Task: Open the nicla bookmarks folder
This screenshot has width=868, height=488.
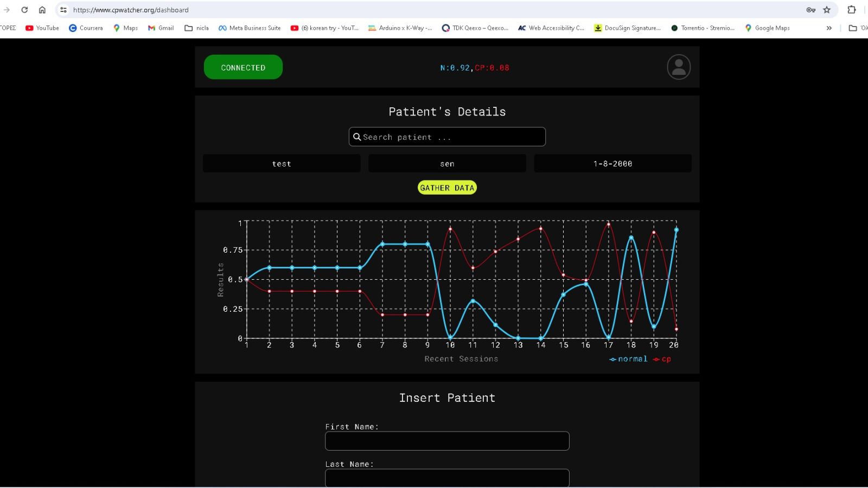Action: [196, 28]
